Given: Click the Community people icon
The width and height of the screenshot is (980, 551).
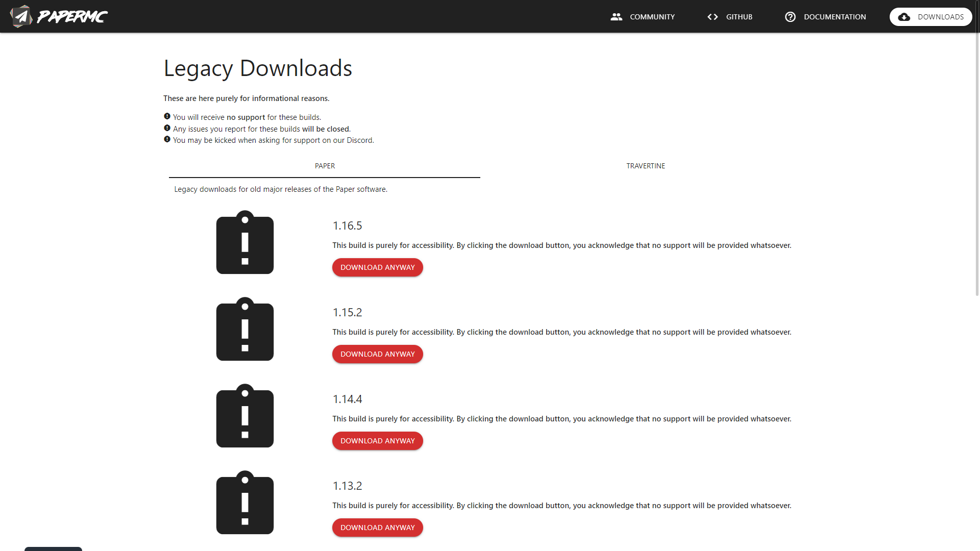Looking at the screenshot, I should tap(616, 17).
